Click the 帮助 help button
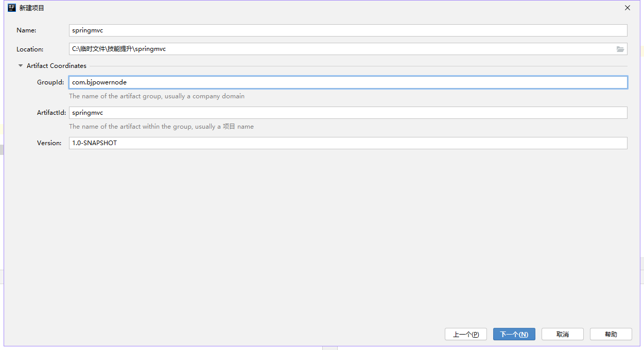644x350 pixels. (x=611, y=334)
